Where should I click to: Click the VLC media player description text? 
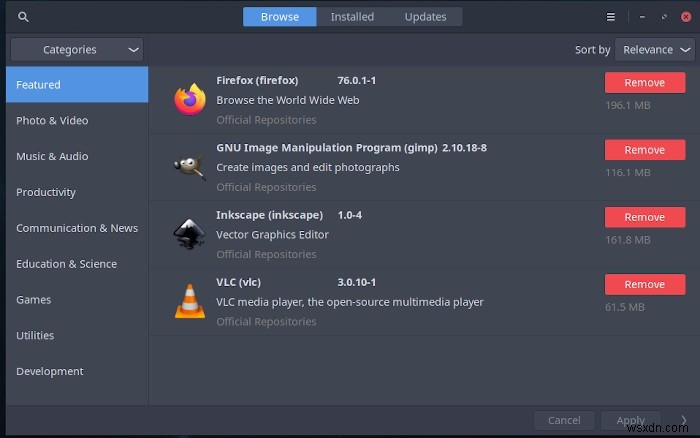click(x=350, y=302)
